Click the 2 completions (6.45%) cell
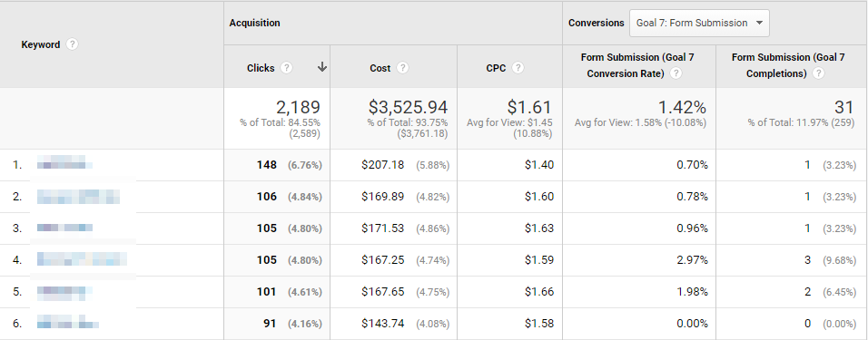 (792, 292)
